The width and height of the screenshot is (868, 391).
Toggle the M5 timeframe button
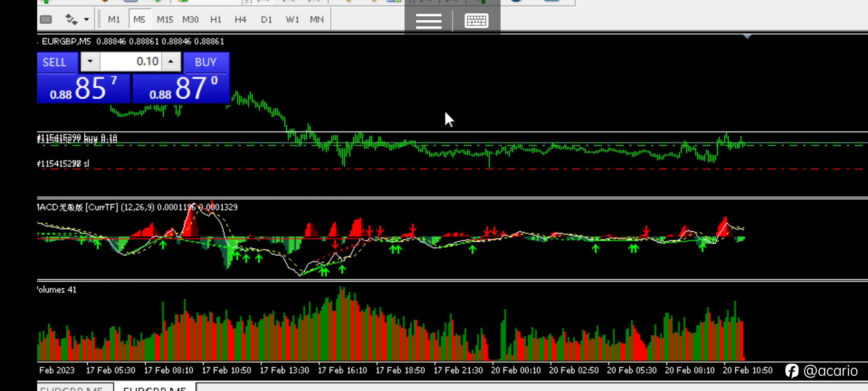pyautogui.click(x=139, y=20)
